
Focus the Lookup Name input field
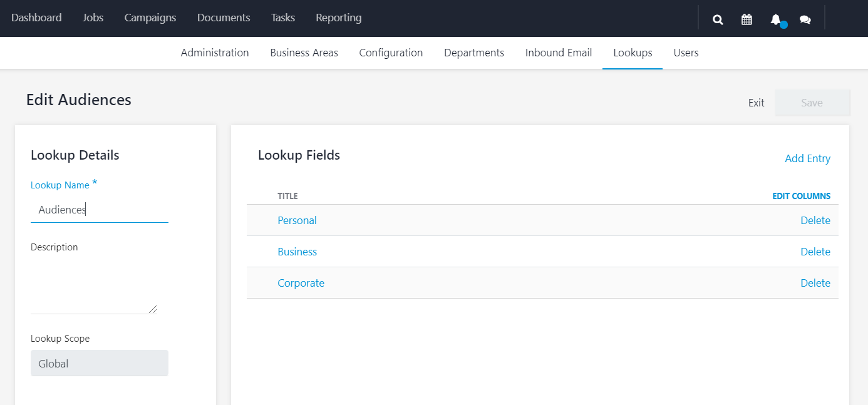tap(100, 210)
